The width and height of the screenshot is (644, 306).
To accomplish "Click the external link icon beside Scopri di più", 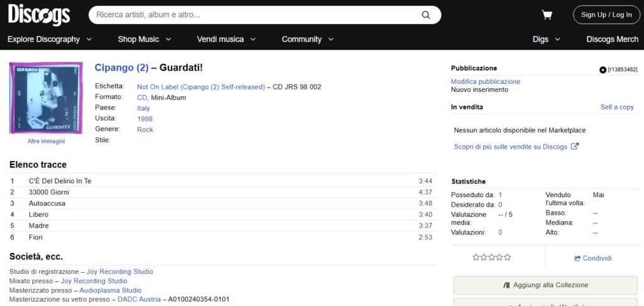I will tap(574, 147).
